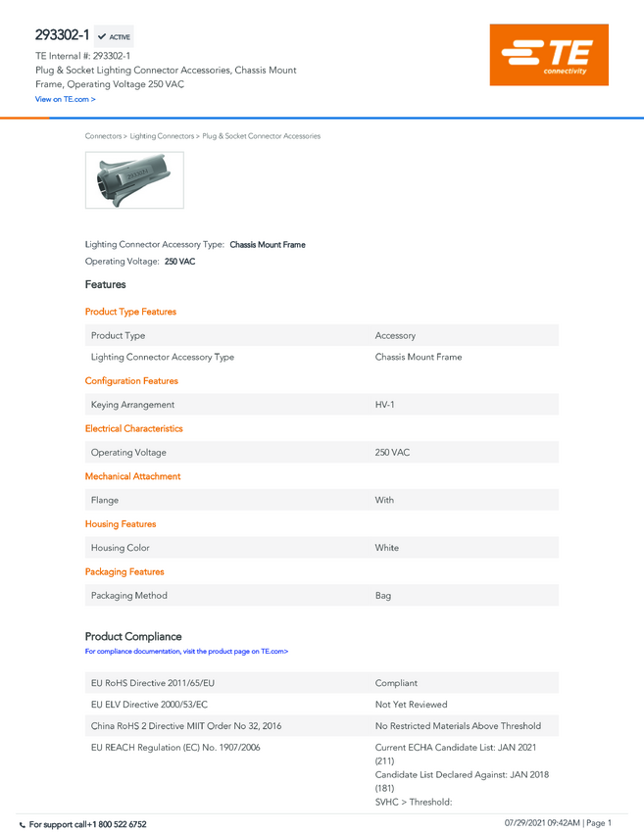Click the 'Configuration Features' heading

click(131, 381)
